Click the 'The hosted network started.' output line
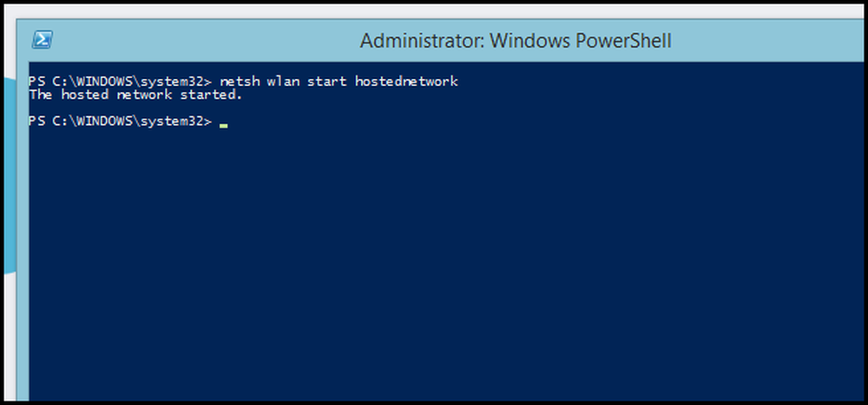 (x=135, y=95)
